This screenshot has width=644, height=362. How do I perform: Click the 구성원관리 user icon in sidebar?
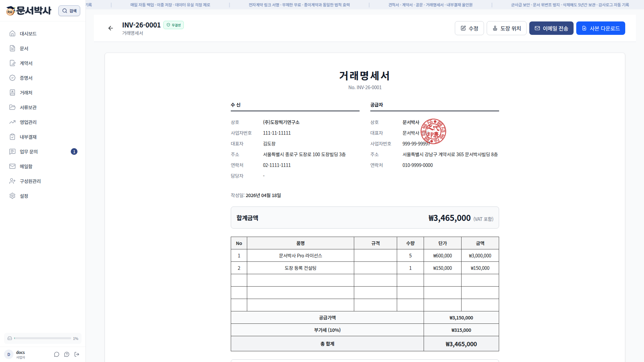[12, 181]
